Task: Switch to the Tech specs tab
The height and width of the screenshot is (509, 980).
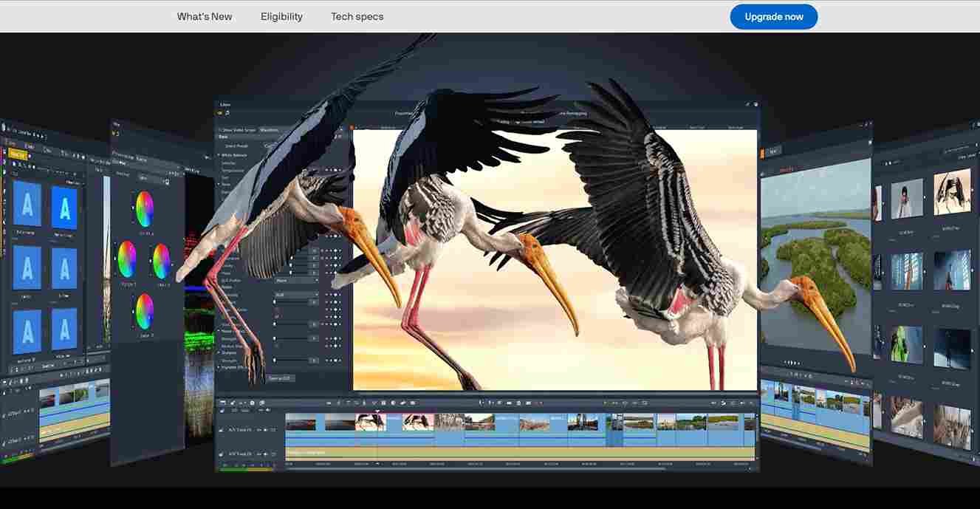Action: (357, 16)
